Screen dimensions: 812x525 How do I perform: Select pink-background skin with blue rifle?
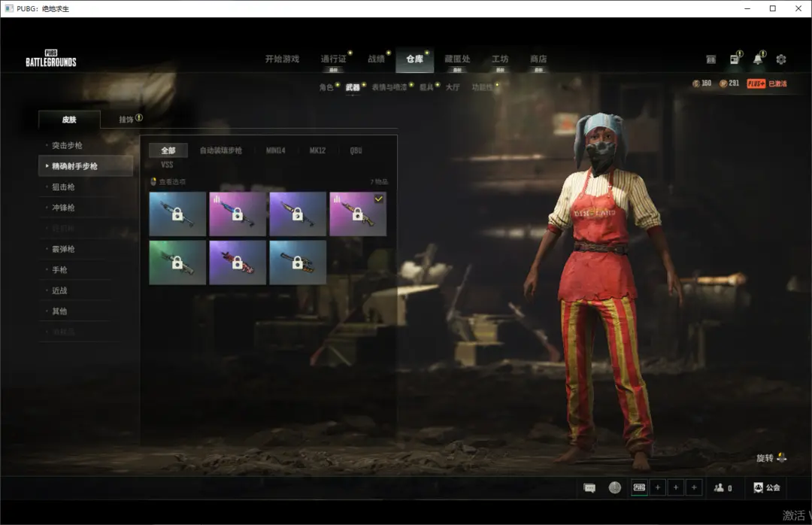tap(238, 214)
